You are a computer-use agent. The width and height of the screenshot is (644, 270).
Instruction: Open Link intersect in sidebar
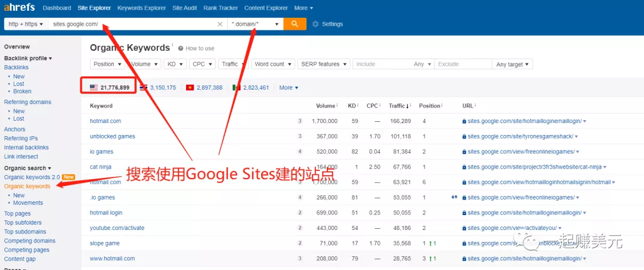[x=21, y=157]
